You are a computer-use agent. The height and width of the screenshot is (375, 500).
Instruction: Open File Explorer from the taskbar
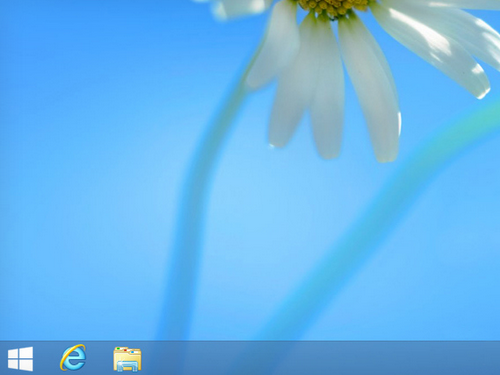click(127, 359)
